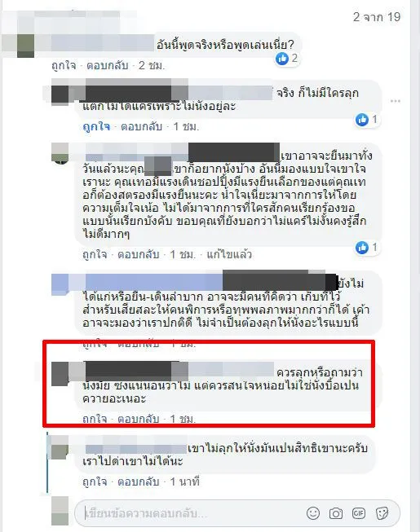Open the profile picture beside the reply box
The height and width of the screenshot is (532, 420).
60,512
